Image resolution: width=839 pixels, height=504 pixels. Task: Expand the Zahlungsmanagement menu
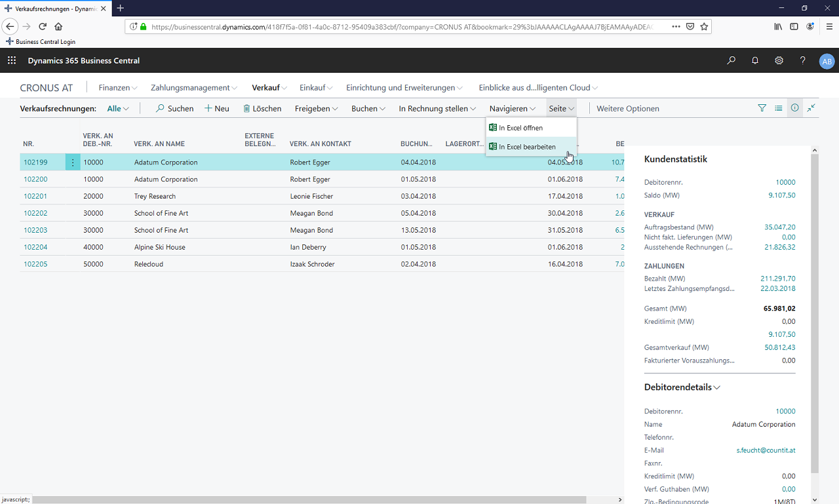coord(195,88)
